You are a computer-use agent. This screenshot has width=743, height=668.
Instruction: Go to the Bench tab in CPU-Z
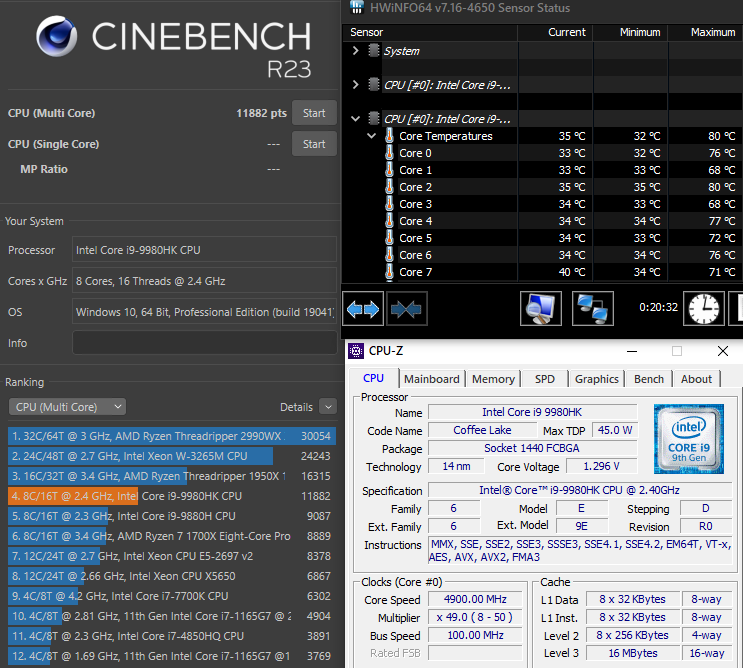tap(649, 379)
